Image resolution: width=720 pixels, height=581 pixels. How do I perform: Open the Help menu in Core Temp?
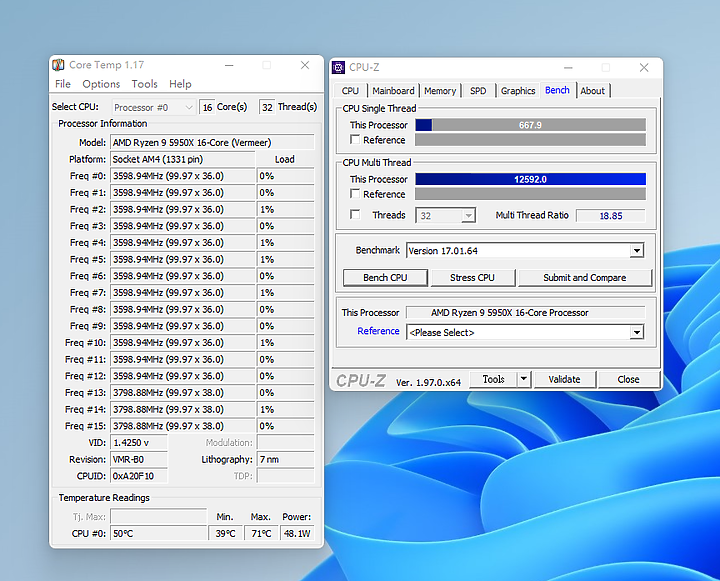pos(180,84)
